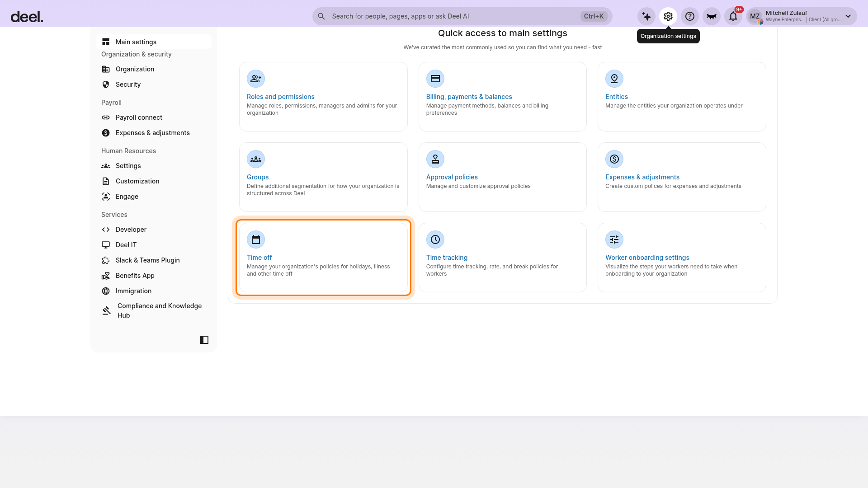Open Expenses & adjustments card link
This screenshot has width=868, height=488.
pos(642,177)
